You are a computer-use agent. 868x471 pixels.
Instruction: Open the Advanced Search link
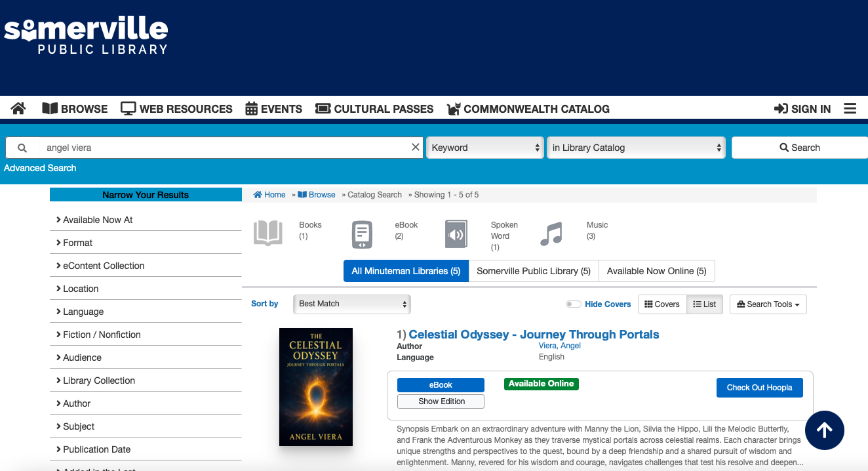(40, 168)
